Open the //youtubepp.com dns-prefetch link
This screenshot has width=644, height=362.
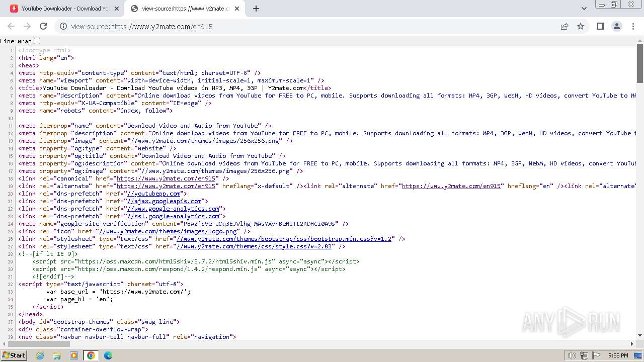coord(153,194)
